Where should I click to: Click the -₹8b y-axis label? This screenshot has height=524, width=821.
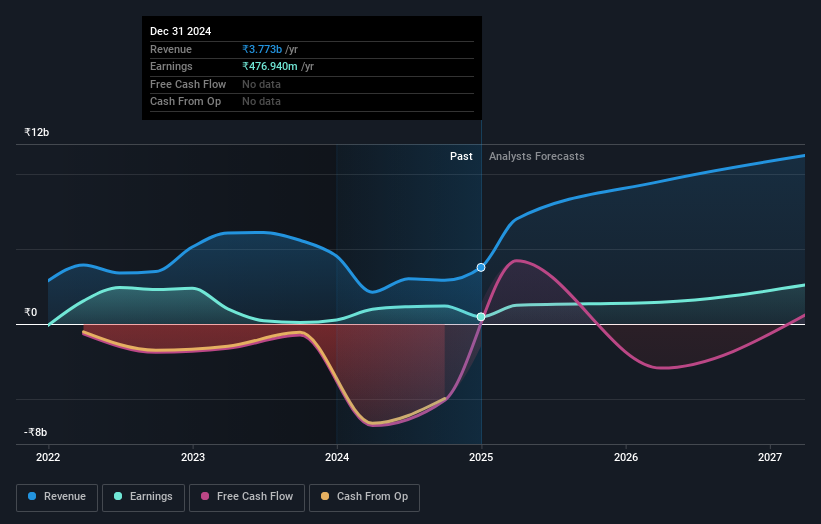[36, 432]
